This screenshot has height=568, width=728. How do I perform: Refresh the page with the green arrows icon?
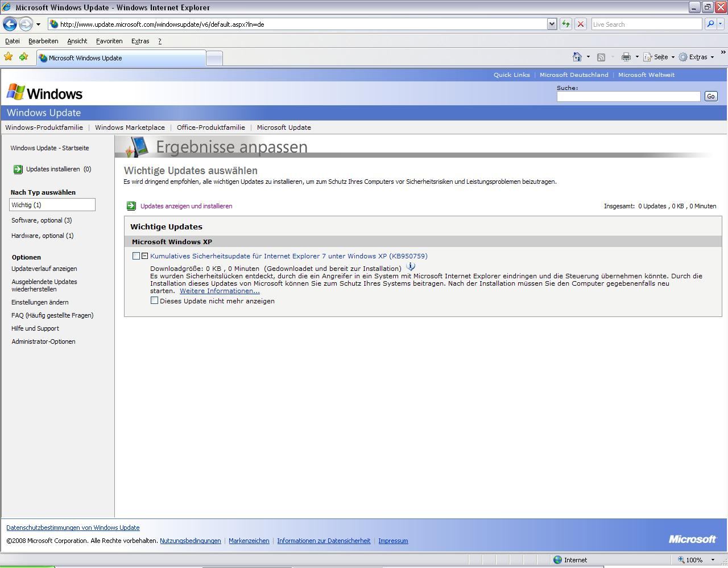point(566,24)
